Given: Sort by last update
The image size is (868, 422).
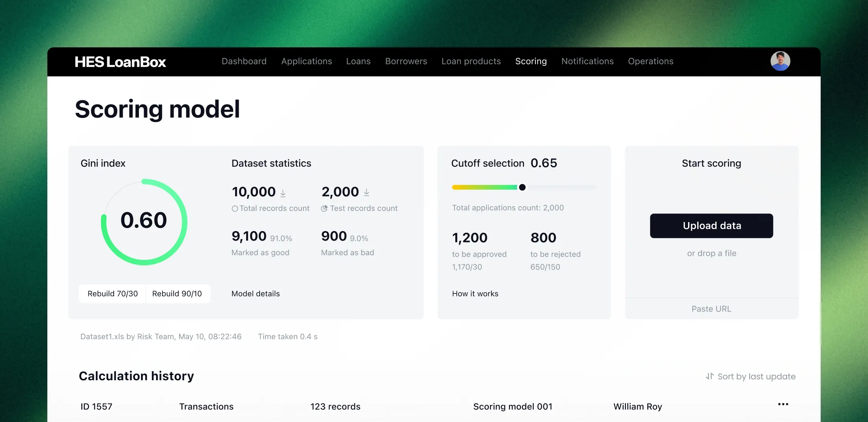Looking at the screenshot, I should click(750, 376).
